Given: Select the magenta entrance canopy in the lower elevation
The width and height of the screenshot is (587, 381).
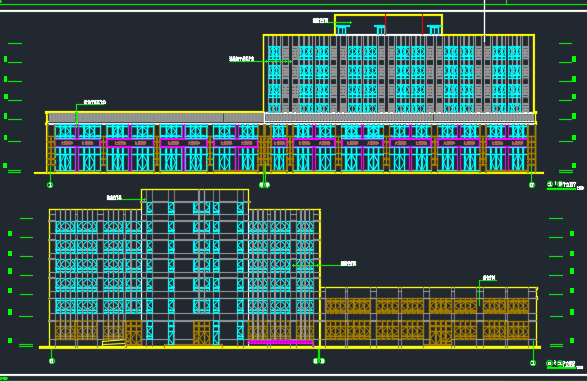Looking at the screenshot, I should point(280,342).
